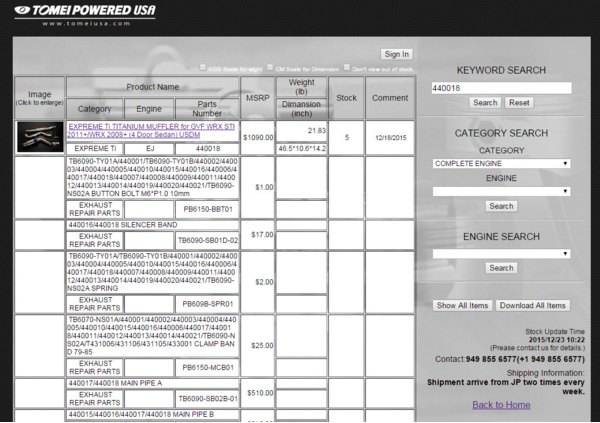The image size is (600, 423).
Task: Select 440017/440018 MAIN PIPE A text
Action: tap(115, 383)
